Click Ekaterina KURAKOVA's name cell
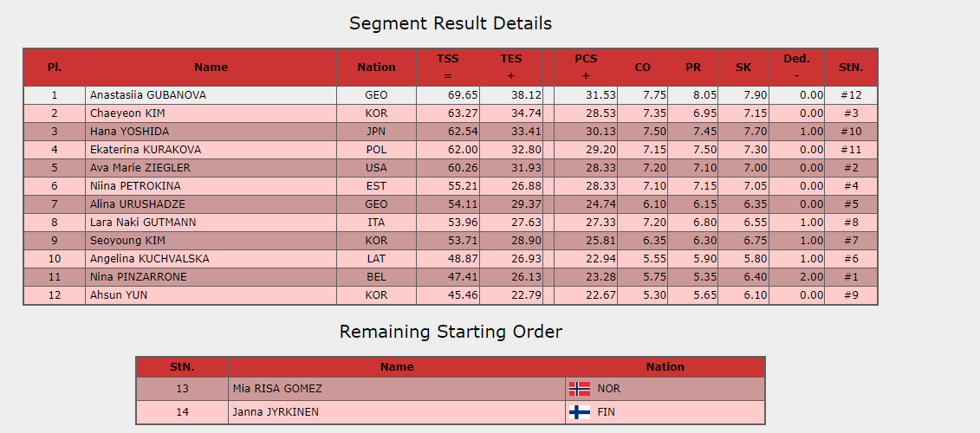The height and width of the screenshot is (433, 980). point(142,150)
